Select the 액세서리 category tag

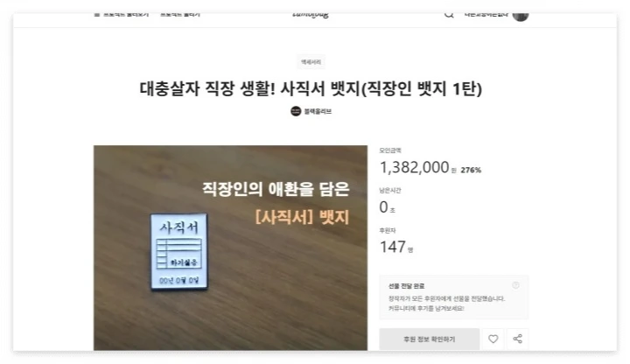[311, 62]
